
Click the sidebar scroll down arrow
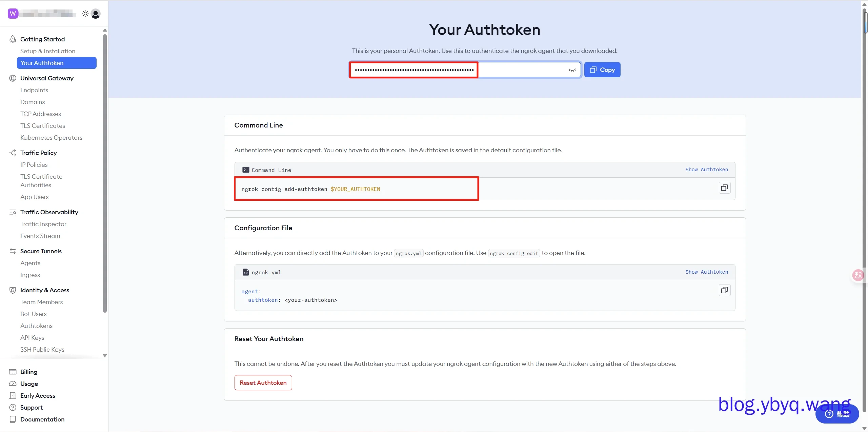[105, 355]
